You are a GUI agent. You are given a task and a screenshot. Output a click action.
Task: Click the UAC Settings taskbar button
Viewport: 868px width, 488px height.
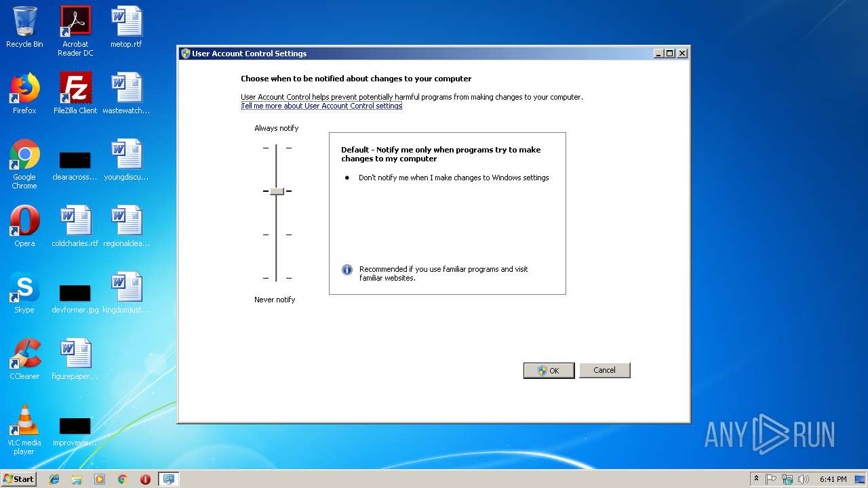click(x=169, y=479)
